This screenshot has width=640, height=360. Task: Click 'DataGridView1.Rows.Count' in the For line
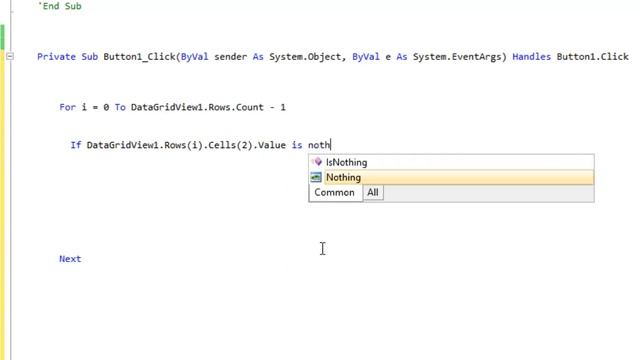pos(197,107)
